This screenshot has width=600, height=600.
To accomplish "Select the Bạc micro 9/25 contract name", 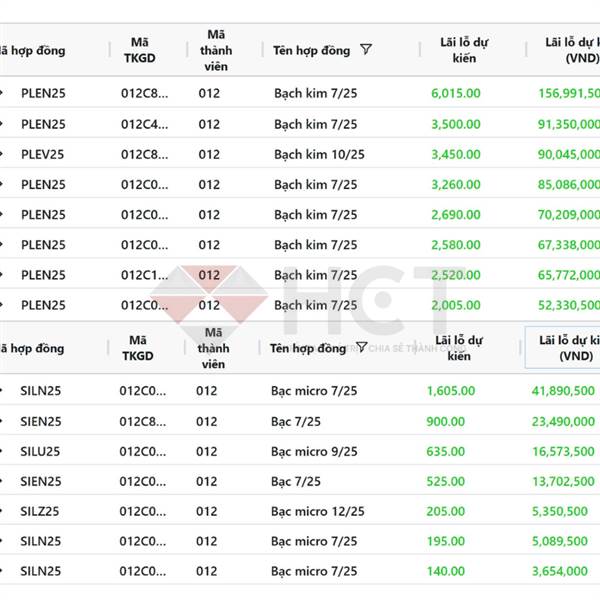I will coord(314,452).
